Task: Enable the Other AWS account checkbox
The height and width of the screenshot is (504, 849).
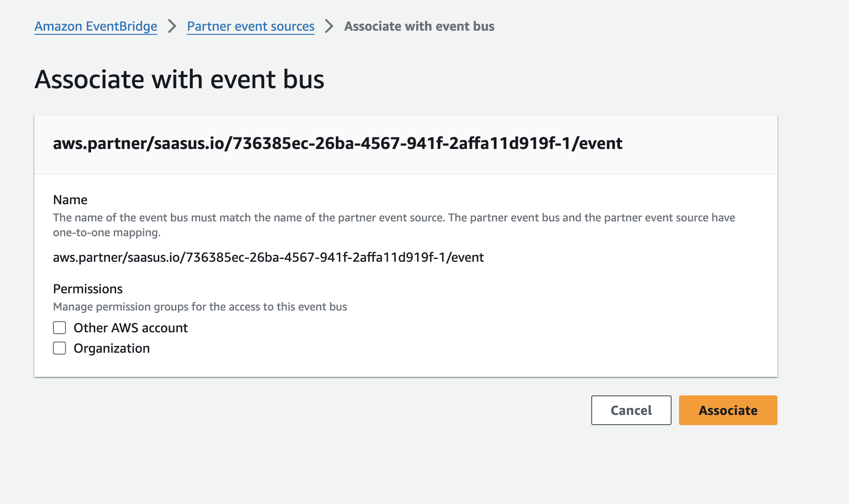Action: click(x=59, y=328)
